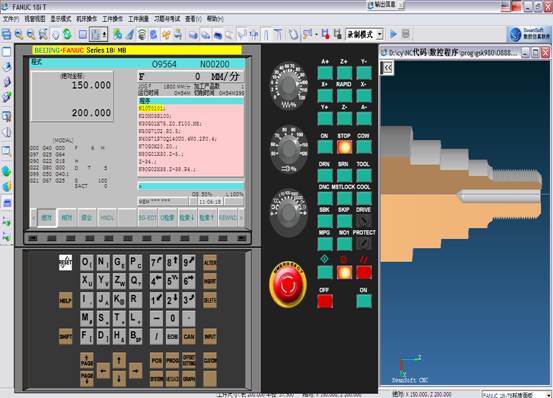Click the INPUT key on keypad

coord(210,336)
